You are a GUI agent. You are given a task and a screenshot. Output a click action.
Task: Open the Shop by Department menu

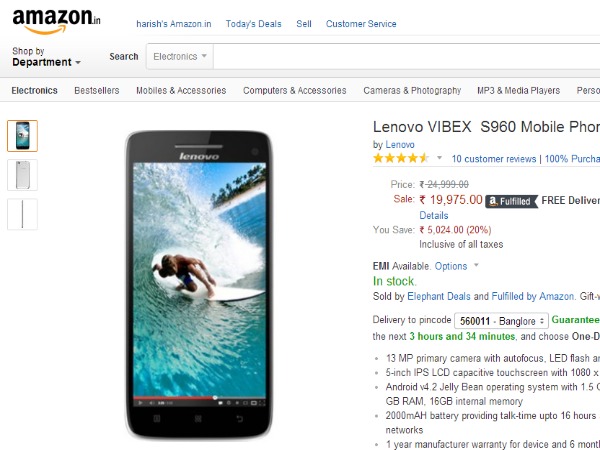(46, 57)
